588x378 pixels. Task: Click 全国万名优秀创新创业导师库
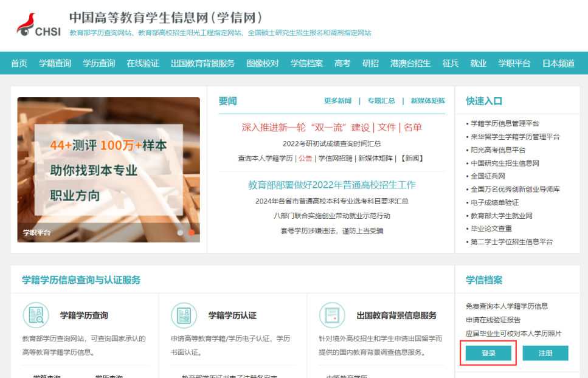click(515, 189)
